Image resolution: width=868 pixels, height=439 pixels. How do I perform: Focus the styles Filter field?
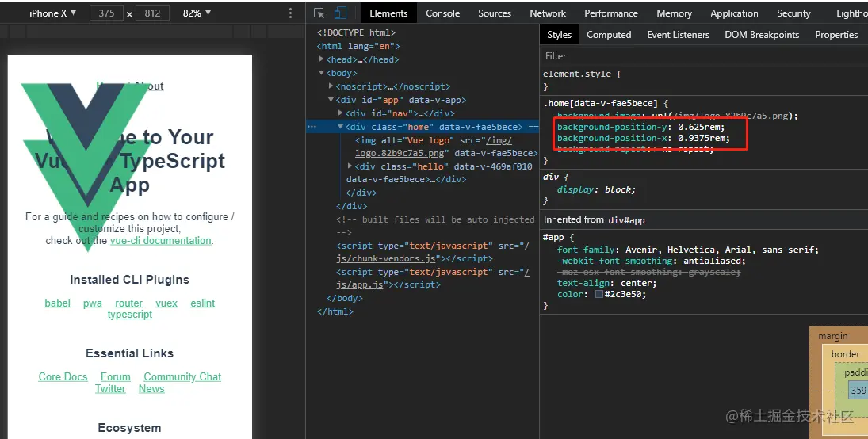coord(703,56)
